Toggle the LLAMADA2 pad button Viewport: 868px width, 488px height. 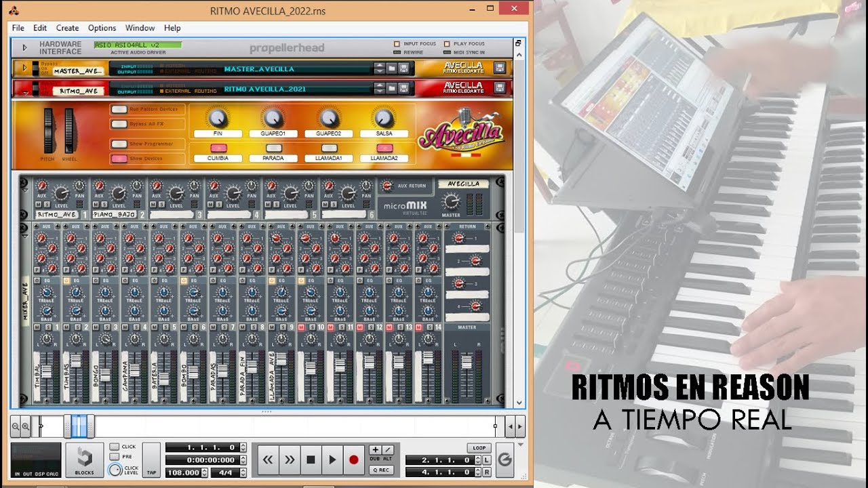coord(384,148)
